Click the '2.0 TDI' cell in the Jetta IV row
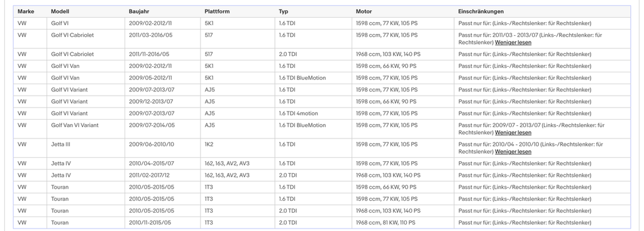644x231 pixels. (x=288, y=175)
